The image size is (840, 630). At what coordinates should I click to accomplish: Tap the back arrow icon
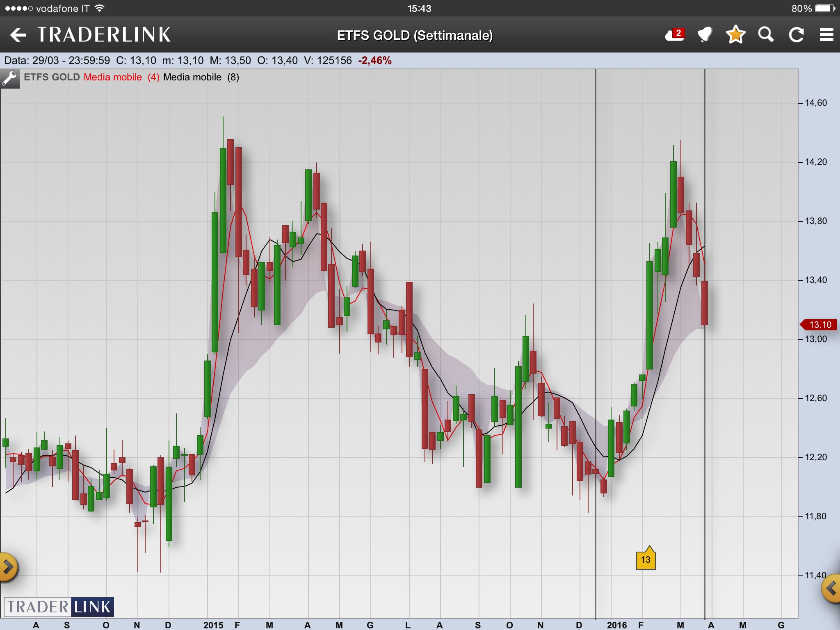(18, 35)
